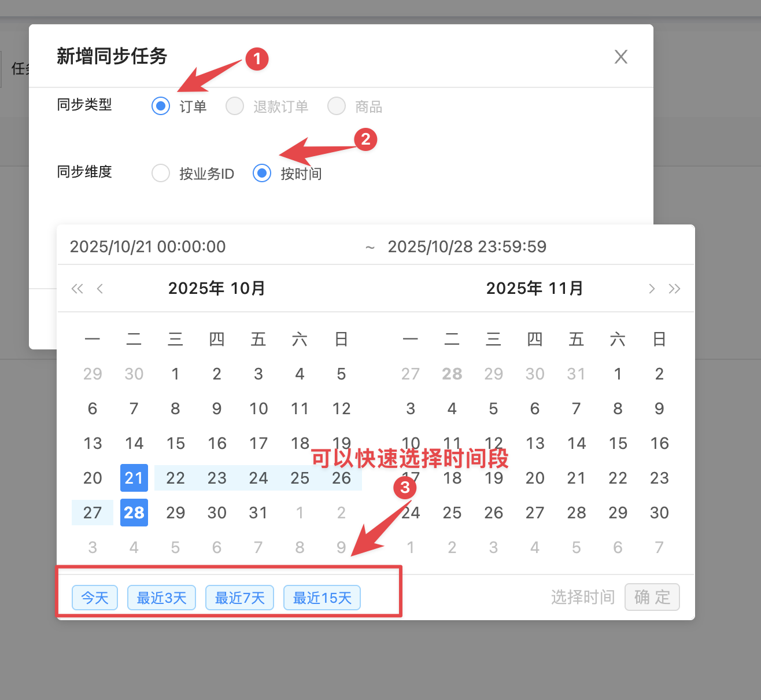
Task: Go to next month with right arrow
Action: point(652,289)
